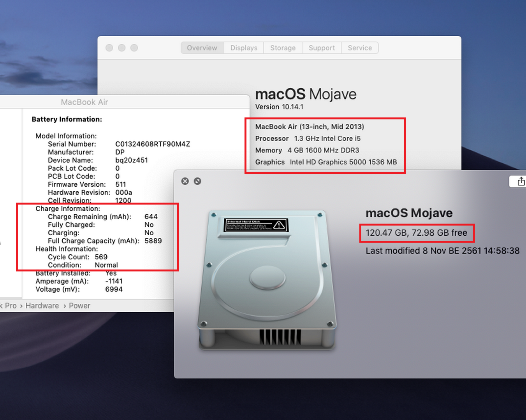Click Cycle Count value 569
This screenshot has width=526, height=420.
(x=101, y=257)
